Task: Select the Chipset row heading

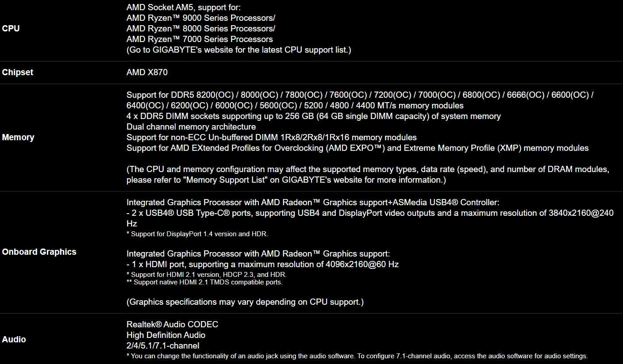Action: pyautogui.click(x=17, y=72)
